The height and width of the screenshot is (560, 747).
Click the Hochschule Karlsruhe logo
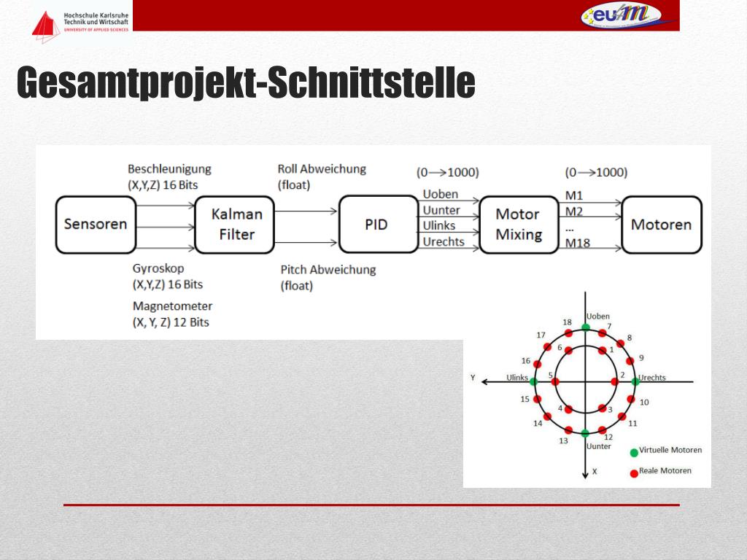click(80, 24)
